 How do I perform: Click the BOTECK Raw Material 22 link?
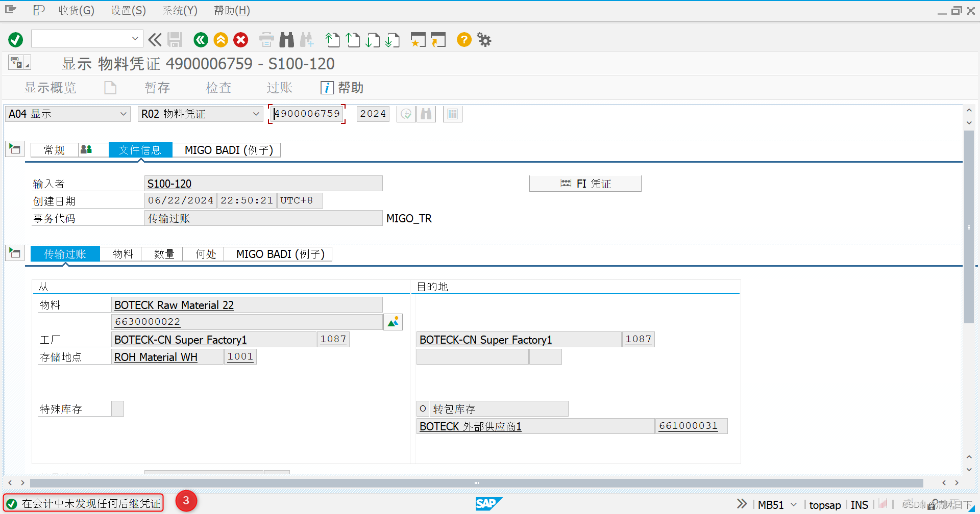click(174, 305)
